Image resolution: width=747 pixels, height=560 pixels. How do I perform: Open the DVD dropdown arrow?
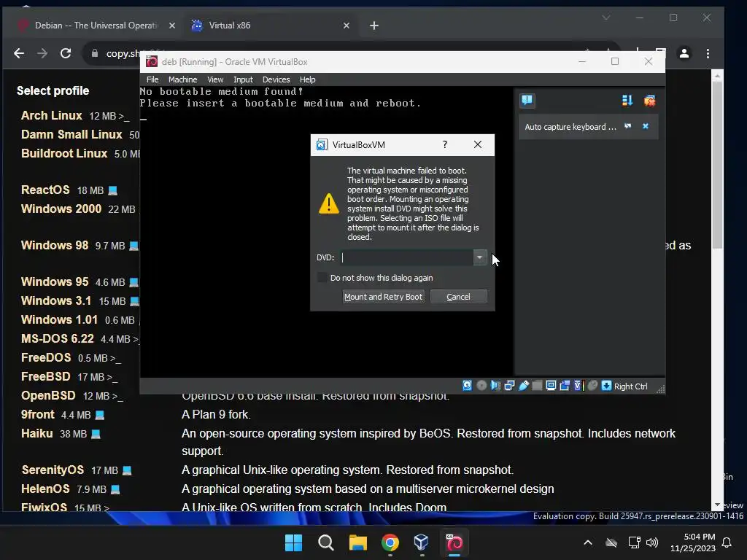[479, 257]
